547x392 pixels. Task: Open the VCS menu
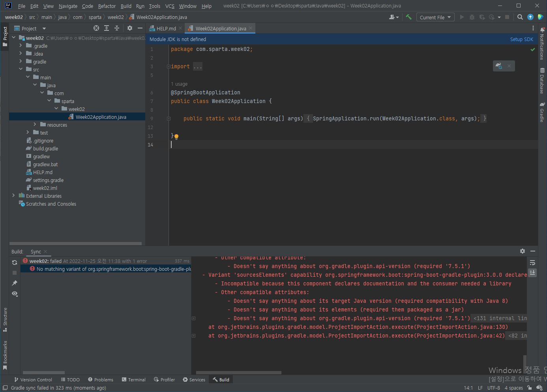coord(170,6)
